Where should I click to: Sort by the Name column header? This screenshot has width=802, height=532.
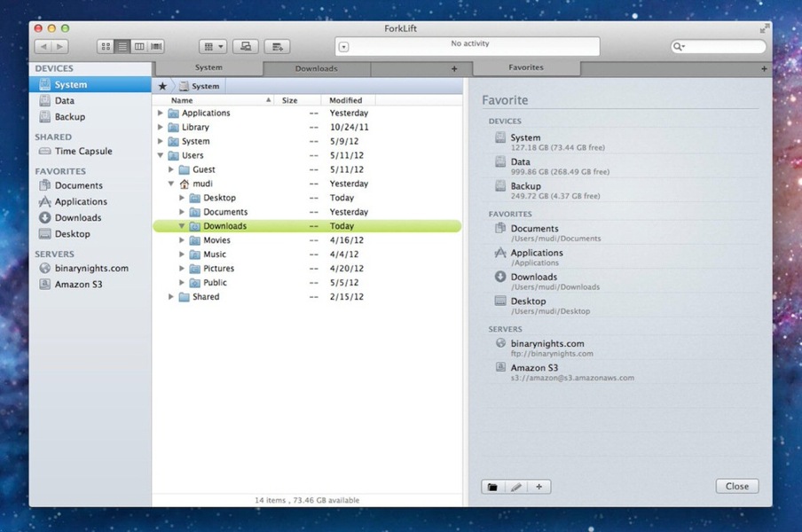click(214, 100)
